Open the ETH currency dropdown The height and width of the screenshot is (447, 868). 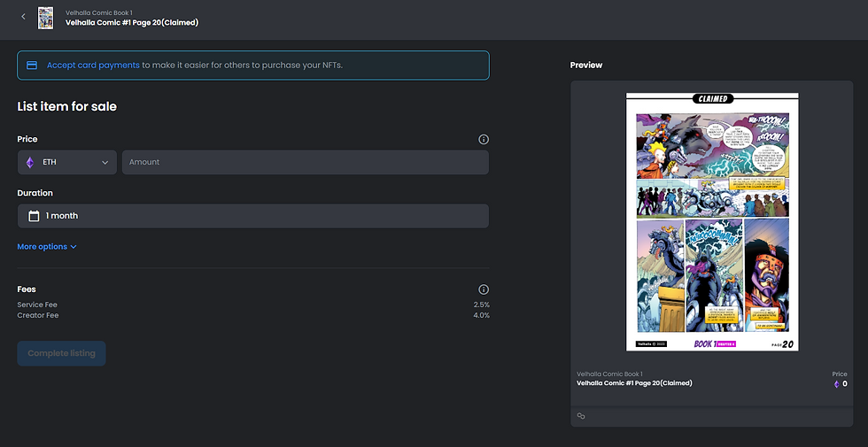pos(67,163)
